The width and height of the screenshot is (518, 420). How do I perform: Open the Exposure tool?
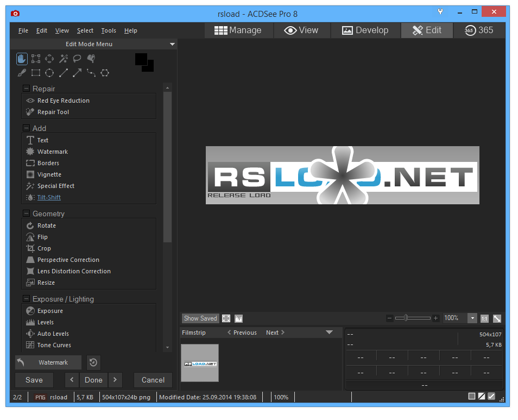coord(50,311)
